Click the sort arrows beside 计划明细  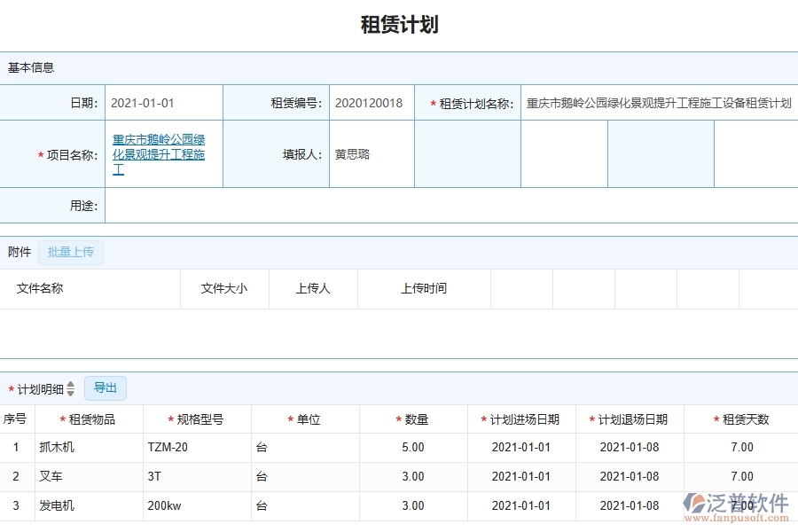(x=71, y=389)
